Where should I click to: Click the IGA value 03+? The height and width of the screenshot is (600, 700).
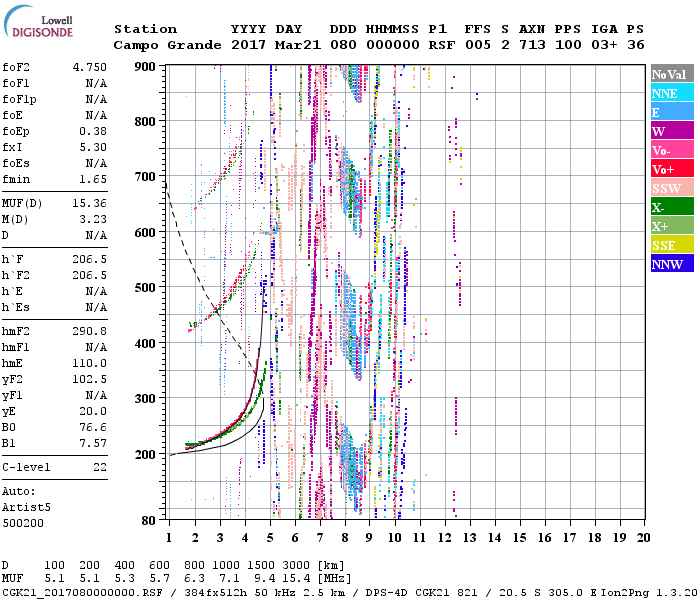click(604, 45)
